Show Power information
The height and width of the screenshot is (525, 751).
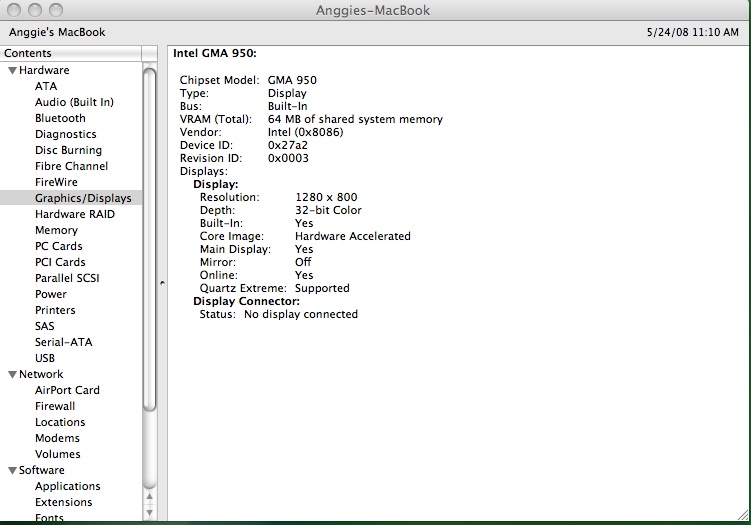pos(51,294)
